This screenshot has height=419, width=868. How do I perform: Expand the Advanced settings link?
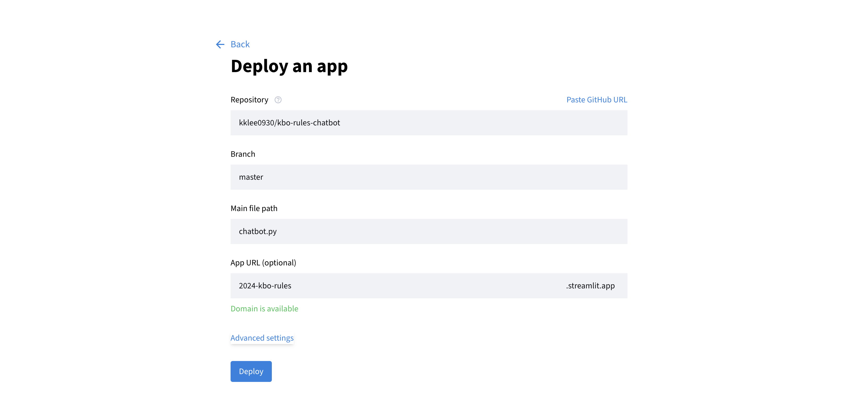tap(262, 338)
